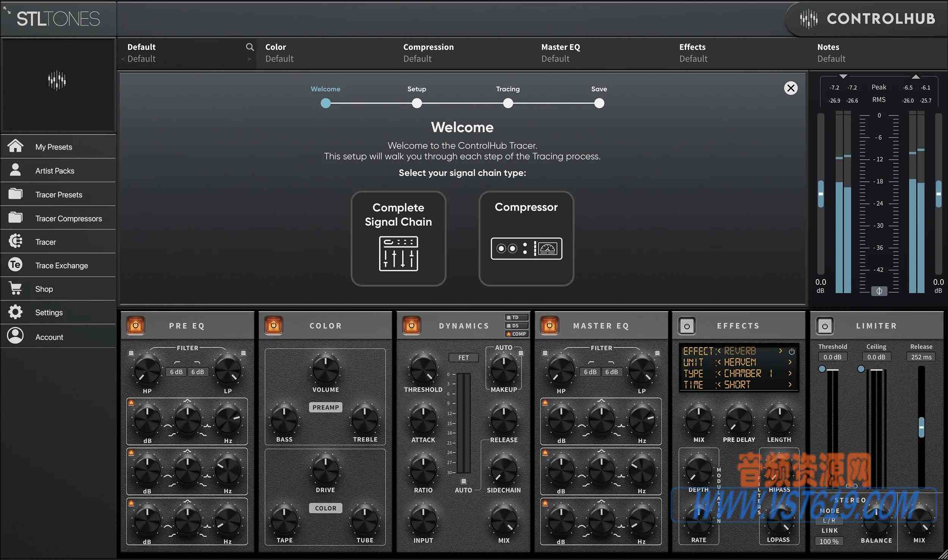Browse to the next Default preset
Viewport: 948px width, 560px height.
pyautogui.click(x=249, y=59)
